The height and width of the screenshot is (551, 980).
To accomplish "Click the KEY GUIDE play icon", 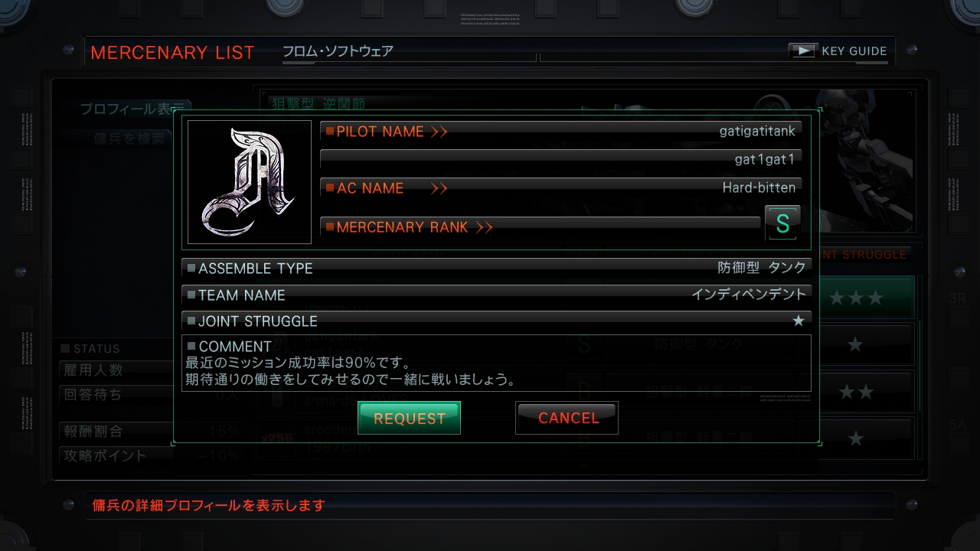I will pyautogui.click(x=803, y=51).
